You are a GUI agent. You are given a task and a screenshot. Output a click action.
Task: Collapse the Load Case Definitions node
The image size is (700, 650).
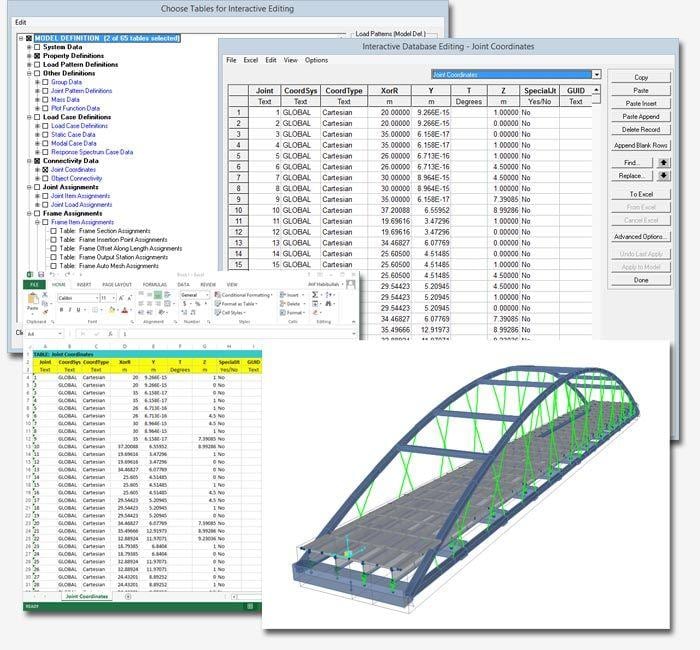click(x=29, y=117)
